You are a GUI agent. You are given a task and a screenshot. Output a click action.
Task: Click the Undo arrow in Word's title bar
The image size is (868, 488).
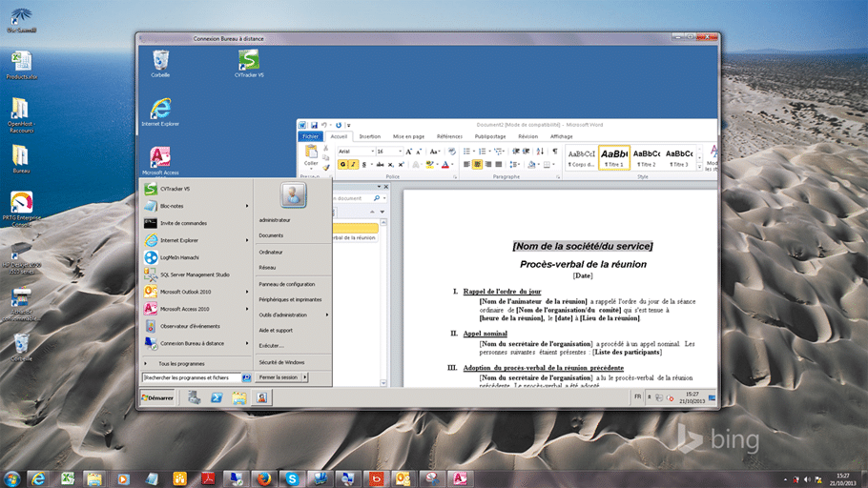pyautogui.click(x=324, y=126)
